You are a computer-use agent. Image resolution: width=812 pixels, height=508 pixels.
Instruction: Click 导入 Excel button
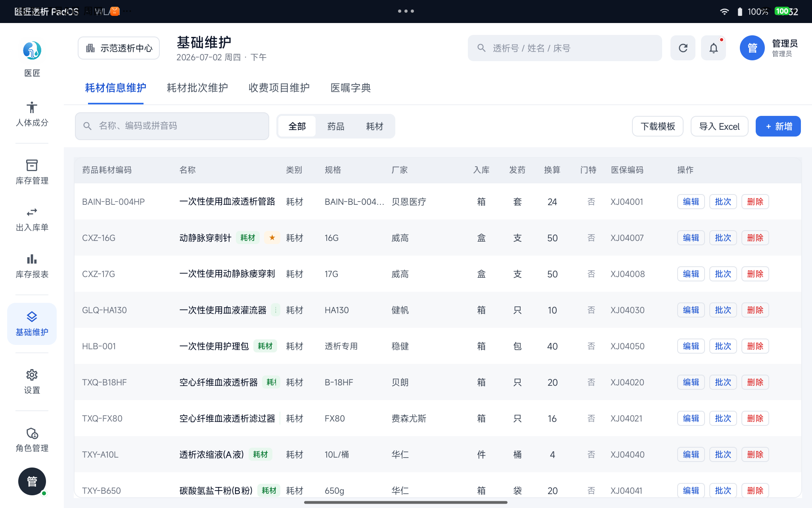[719, 126]
